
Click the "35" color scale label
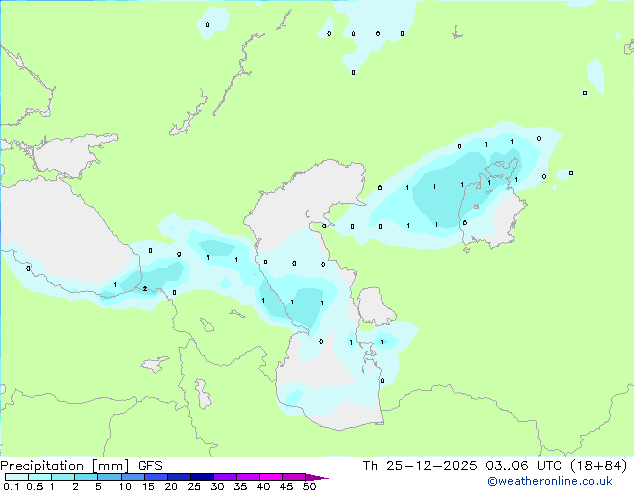tap(240, 486)
